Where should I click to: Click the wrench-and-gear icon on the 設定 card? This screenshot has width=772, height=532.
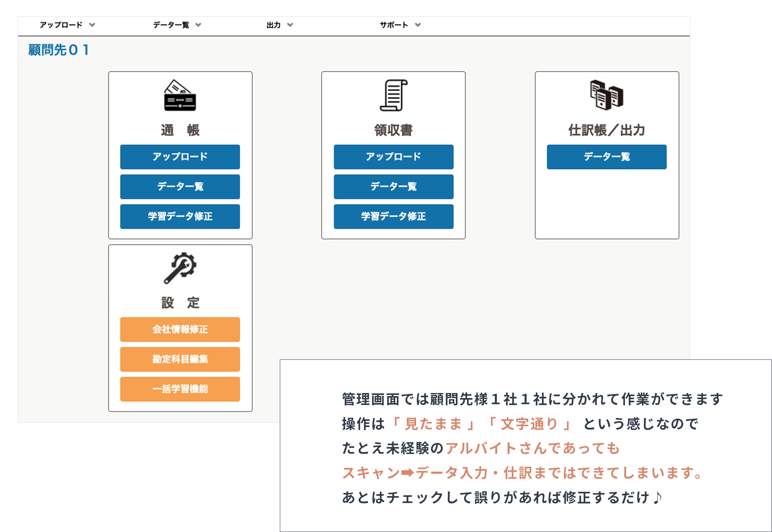181,270
